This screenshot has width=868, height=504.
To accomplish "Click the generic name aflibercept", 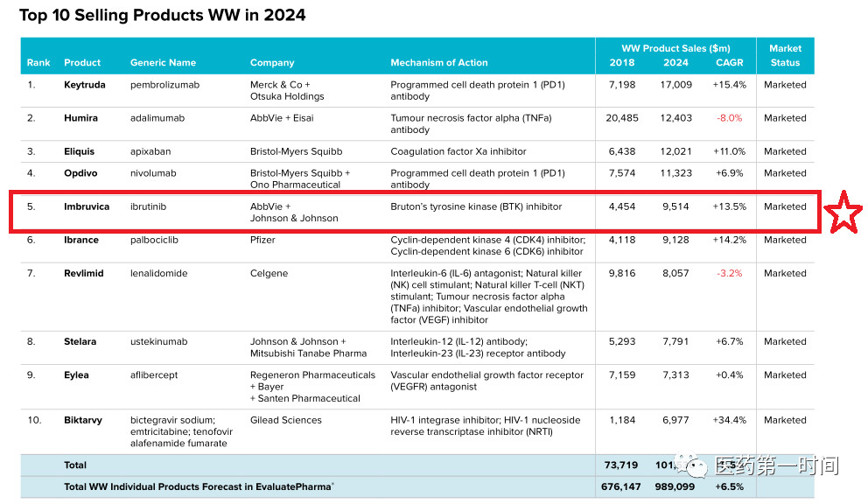I will 154,375.
